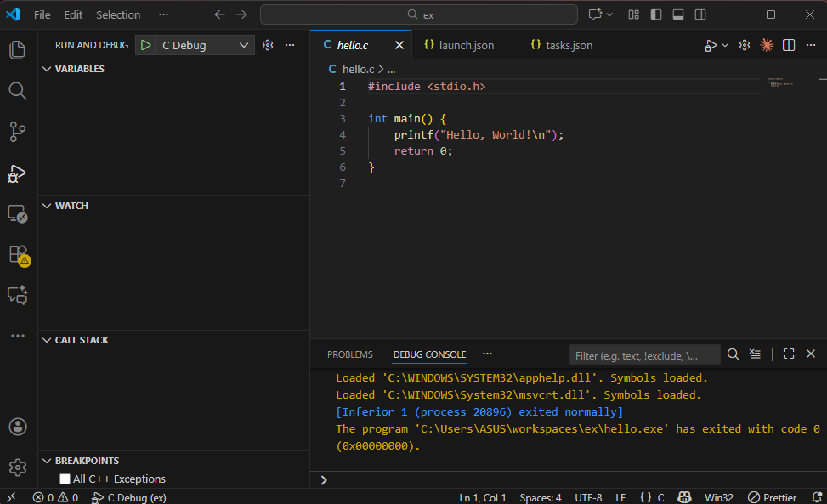Screen dimensions: 827x504
Task: Open the Accounts icon
Action: (x=17, y=427)
